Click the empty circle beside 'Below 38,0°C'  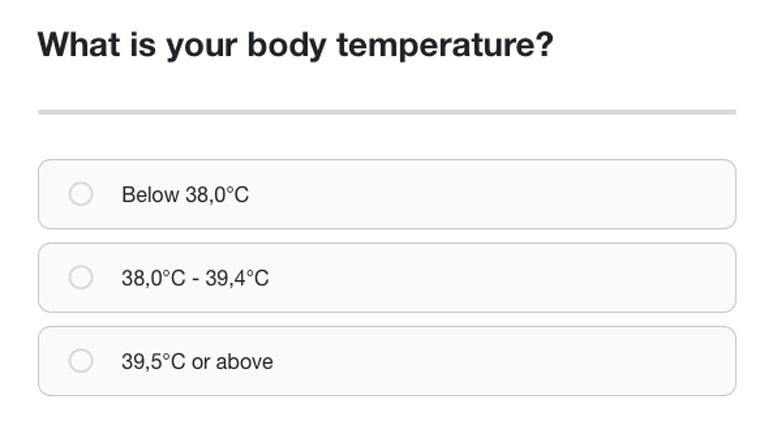[81, 194]
